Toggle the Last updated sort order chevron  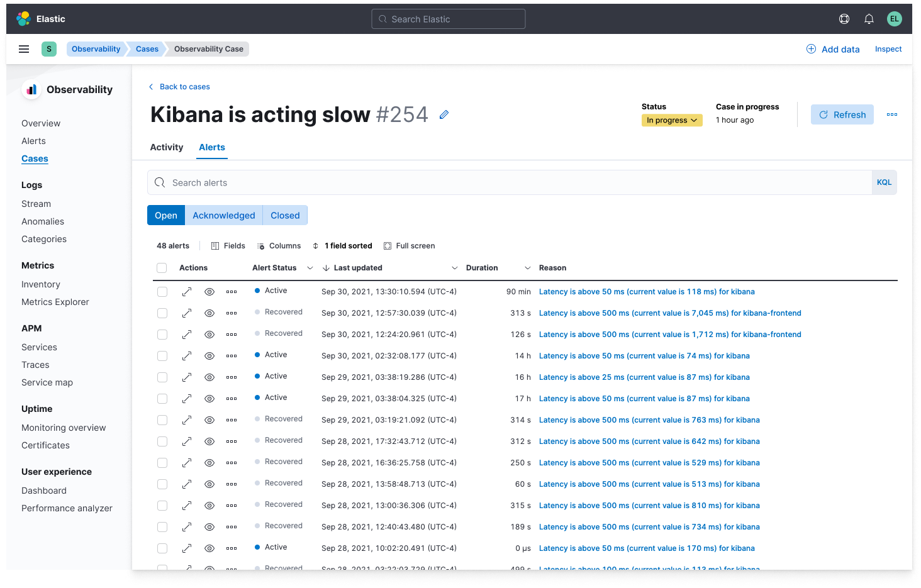pyautogui.click(x=326, y=267)
